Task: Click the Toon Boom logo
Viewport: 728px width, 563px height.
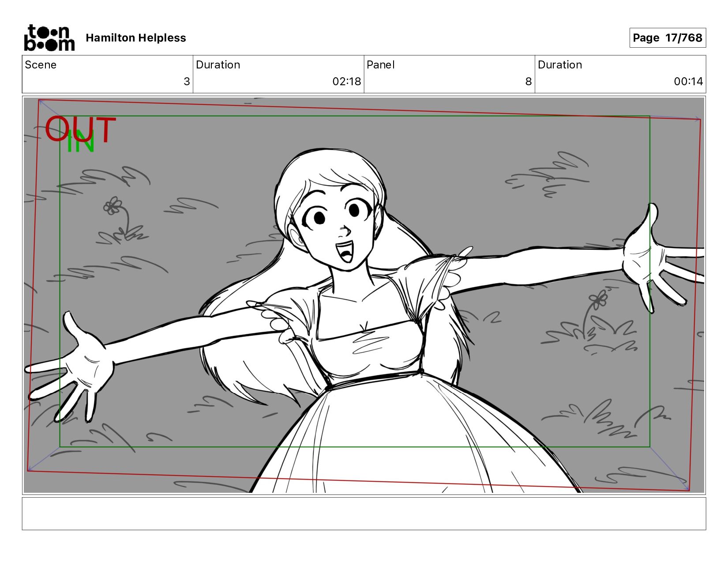Action: (x=49, y=38)
